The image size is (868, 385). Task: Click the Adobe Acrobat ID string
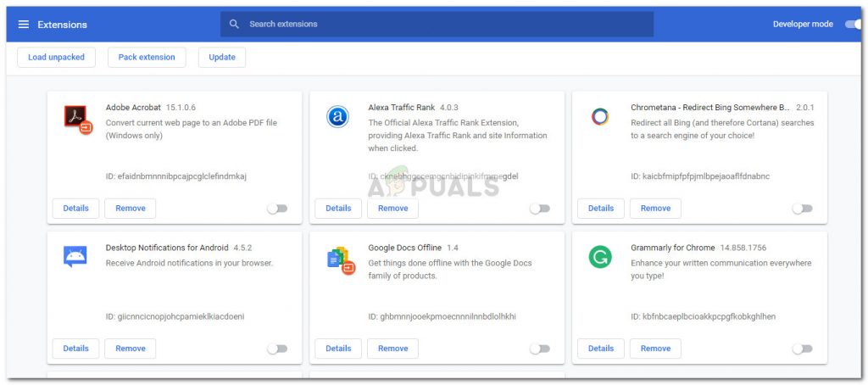click(x=176, y=176)
